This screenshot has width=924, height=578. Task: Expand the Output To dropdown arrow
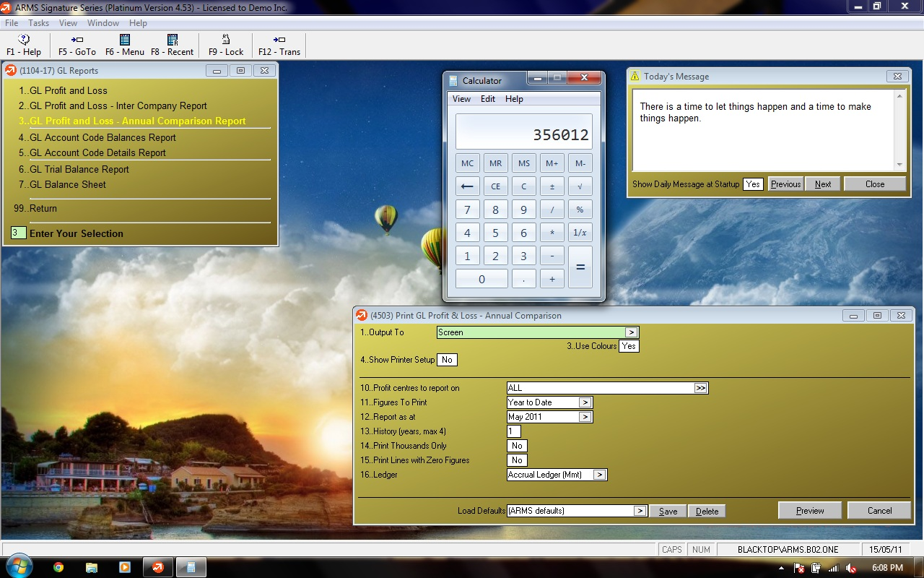[631, 332]
